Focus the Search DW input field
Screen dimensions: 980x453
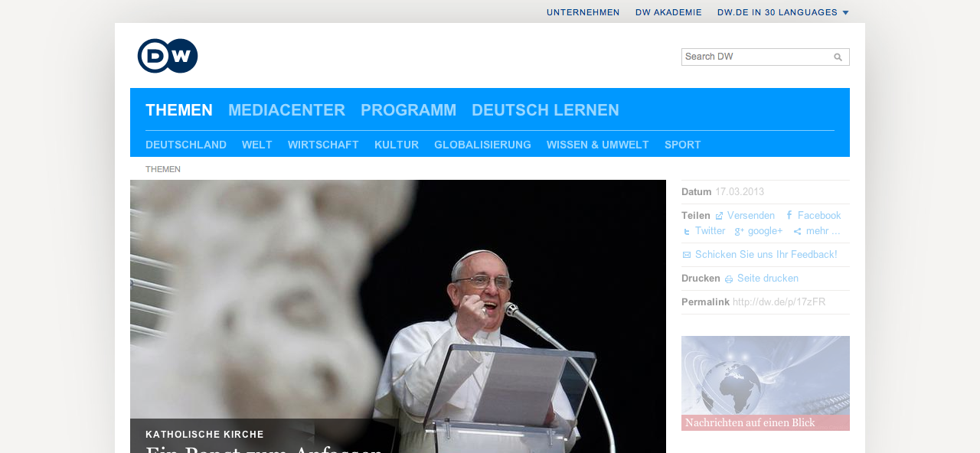click(754, 57)
